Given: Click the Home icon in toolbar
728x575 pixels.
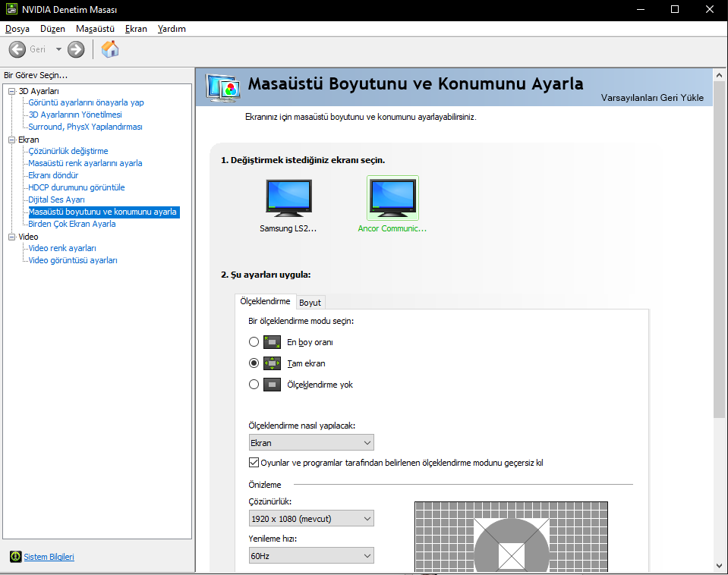Looking at the screenshot, I should (x=110, y=49).
